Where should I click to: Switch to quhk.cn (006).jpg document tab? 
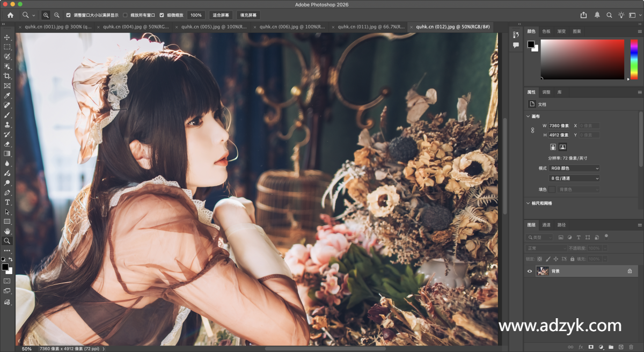pyautogui.click(x=292, y=26)
